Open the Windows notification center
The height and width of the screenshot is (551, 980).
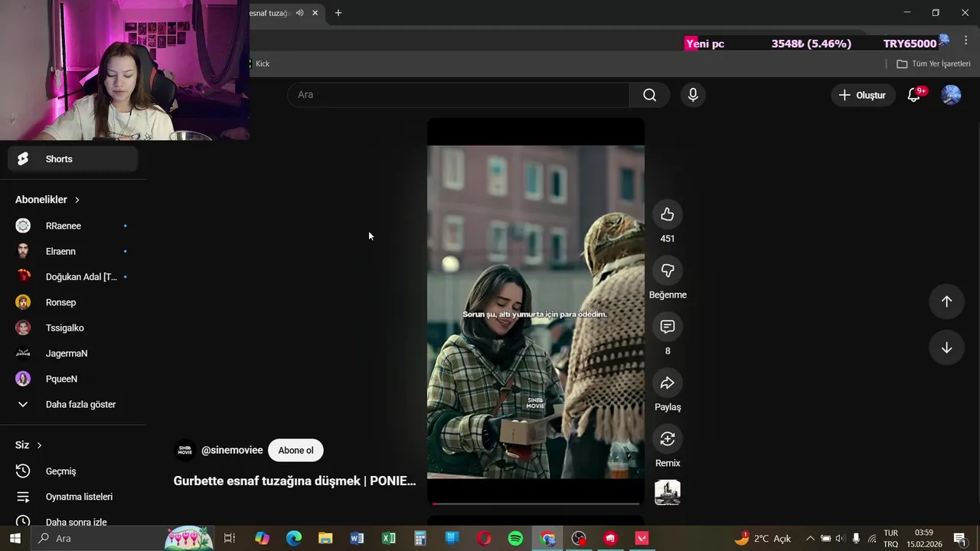[x=959, y=539]
